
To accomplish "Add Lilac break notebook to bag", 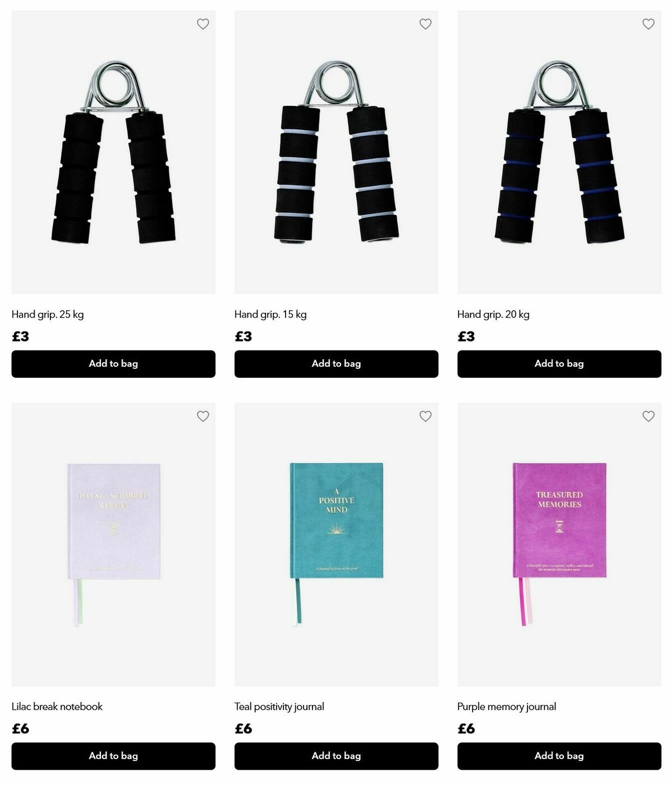I will [114, 756].
